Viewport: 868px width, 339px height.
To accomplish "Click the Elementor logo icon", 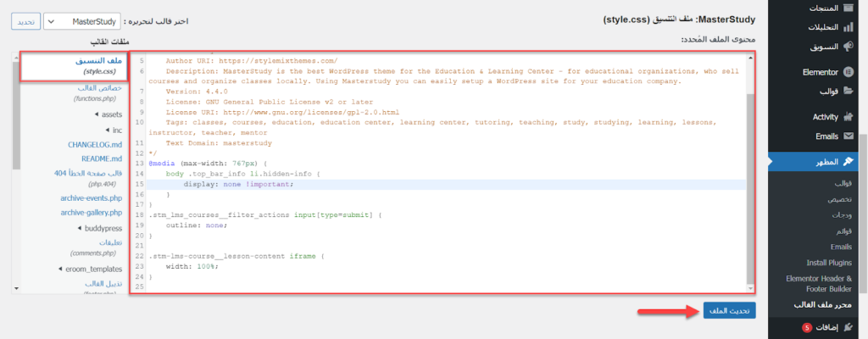I will point(848,72).
